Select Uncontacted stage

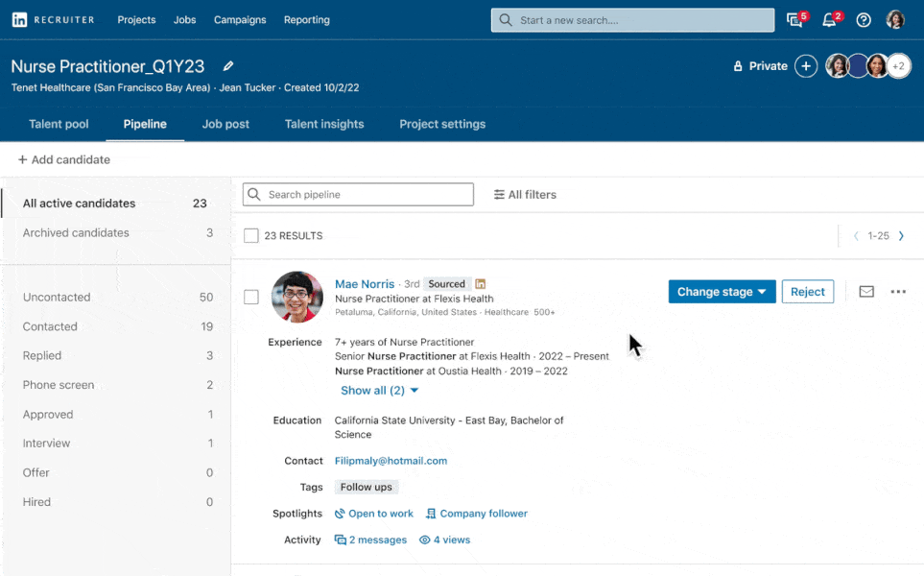point(118,298)
